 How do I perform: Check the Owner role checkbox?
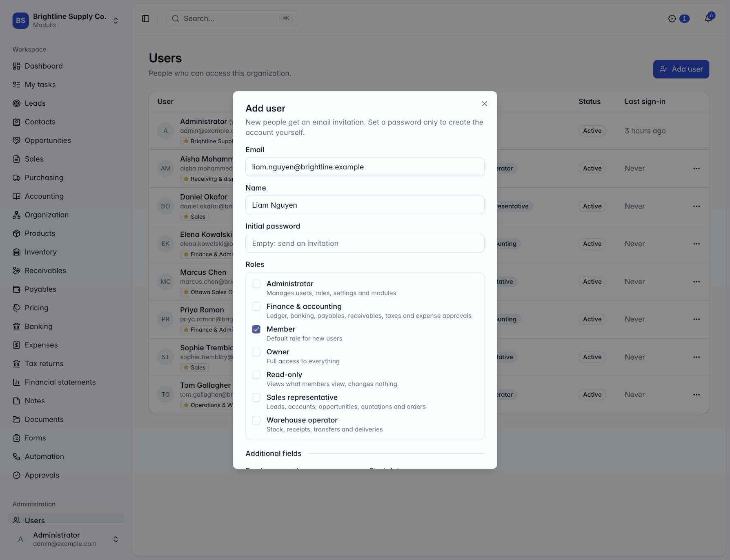point(256,352)
